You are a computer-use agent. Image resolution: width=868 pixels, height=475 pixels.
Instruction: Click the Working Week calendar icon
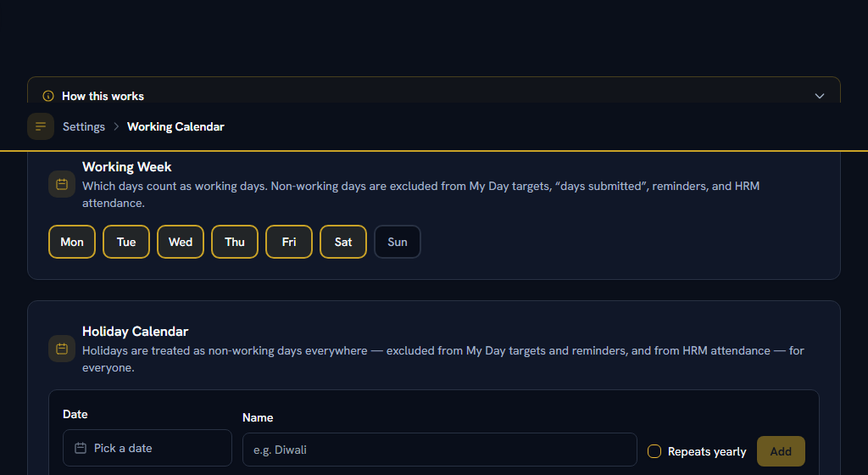click(x=62, y=184)
